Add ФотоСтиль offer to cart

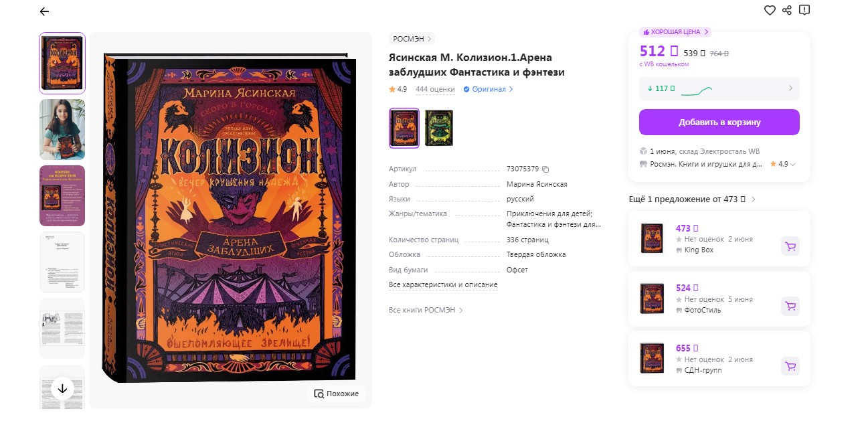(x=790, y=307)
